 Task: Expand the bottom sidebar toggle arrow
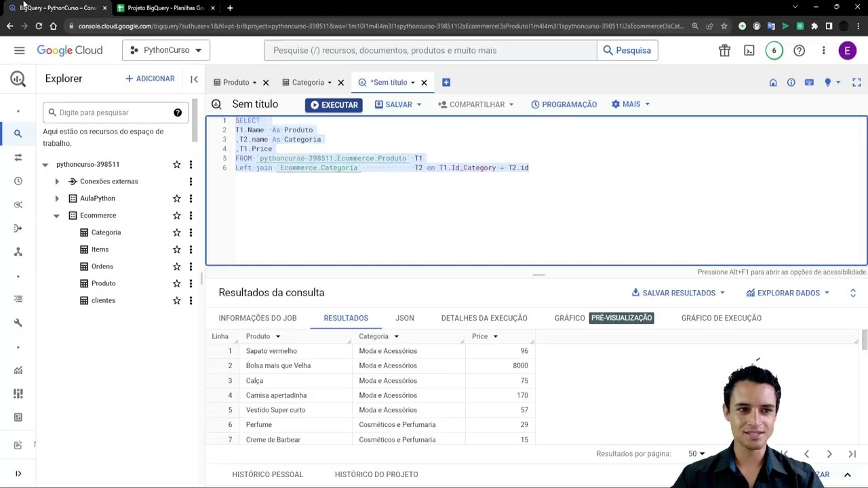pyautogui.click(x=18, y=474)
